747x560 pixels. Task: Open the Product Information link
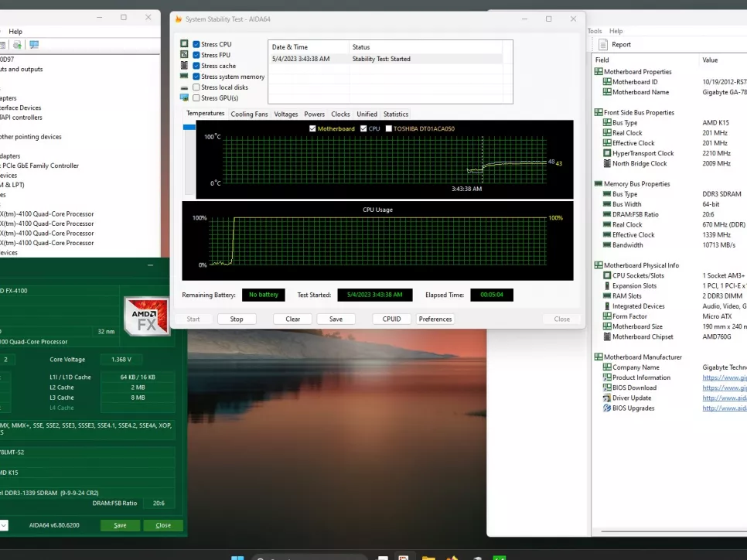click(724, 377)
